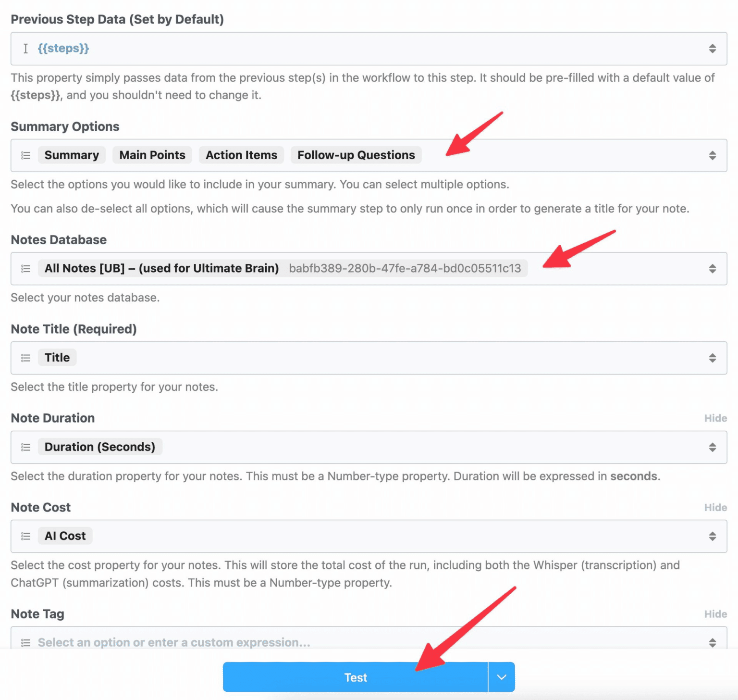Click the sort arrows on the Title field
The width and height of the screenshot is (738, 700).
pos(712,358)
